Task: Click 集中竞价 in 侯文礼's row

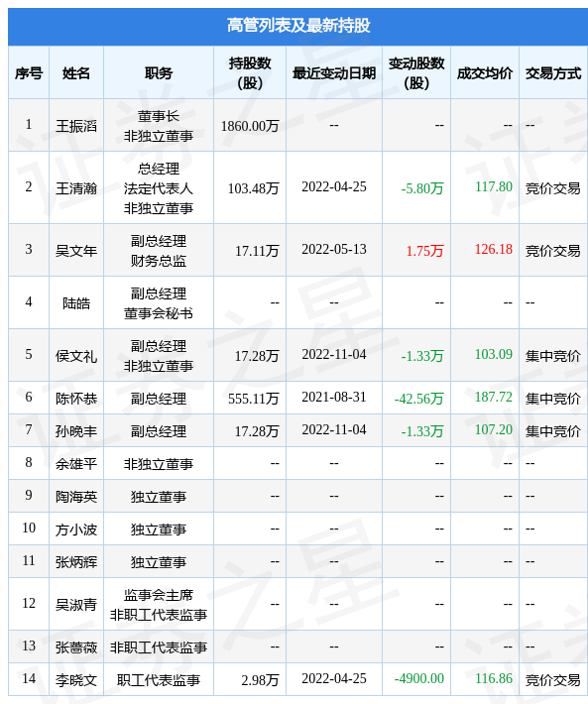Action: click(x=553, y=356)
